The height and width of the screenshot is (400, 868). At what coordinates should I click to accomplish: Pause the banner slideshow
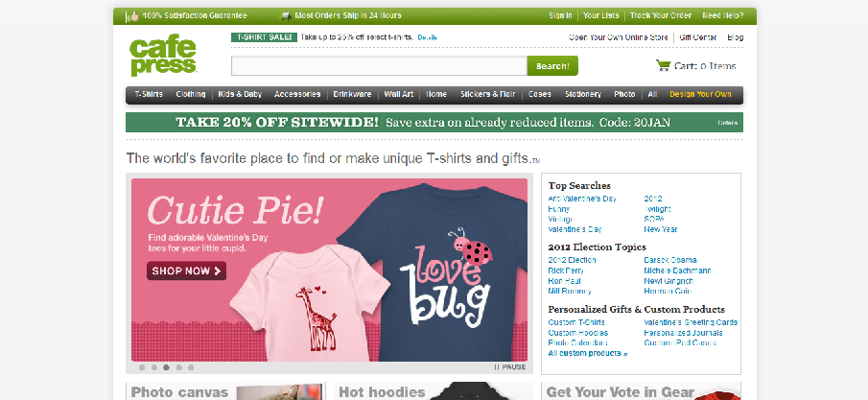(x=510, y=366)
